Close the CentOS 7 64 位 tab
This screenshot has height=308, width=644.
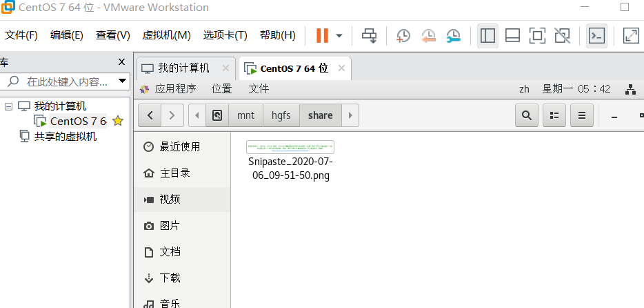[341, 68]
